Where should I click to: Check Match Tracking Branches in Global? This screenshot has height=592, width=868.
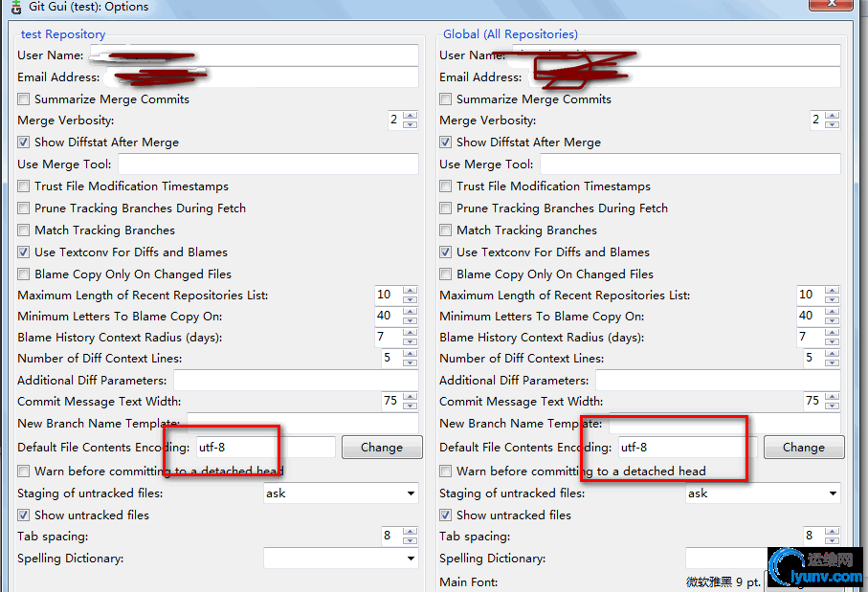coord(445,230)
